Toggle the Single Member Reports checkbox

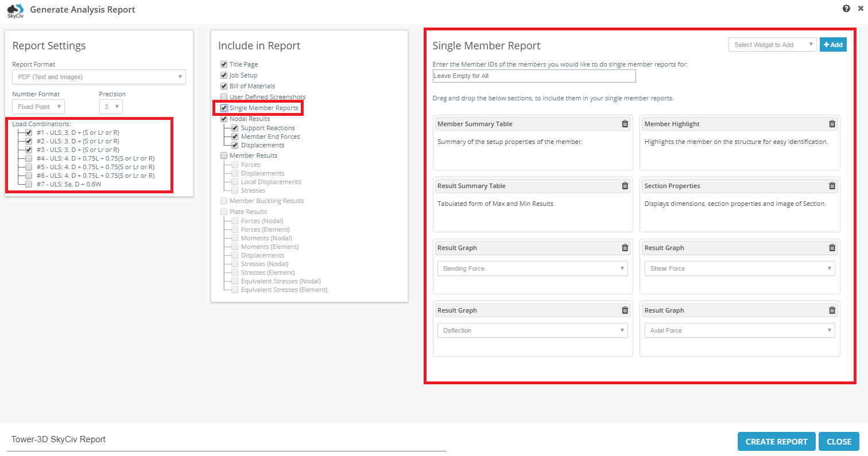(224, 108)
